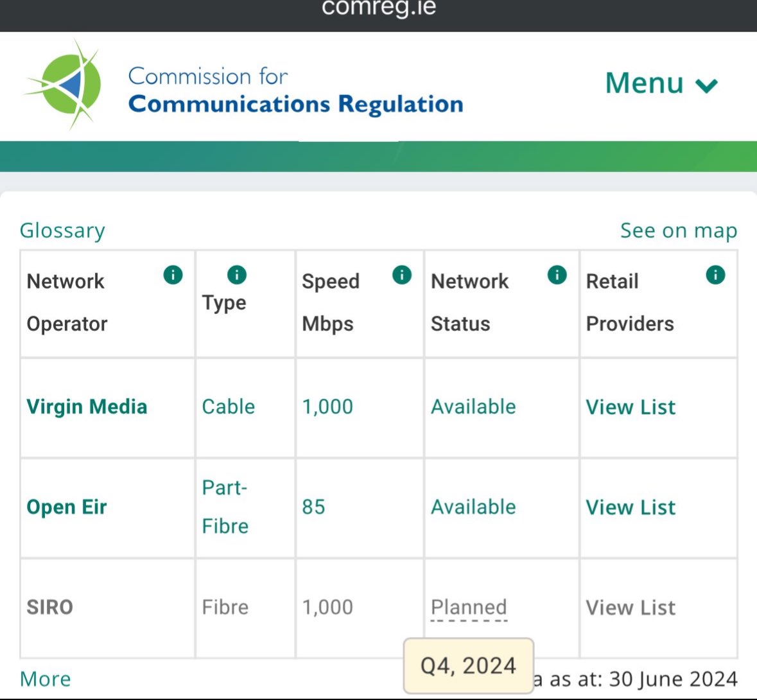Click the Network Status column header
The width and height of the screenshot is (757, 700).
click(x=501, y=304)
